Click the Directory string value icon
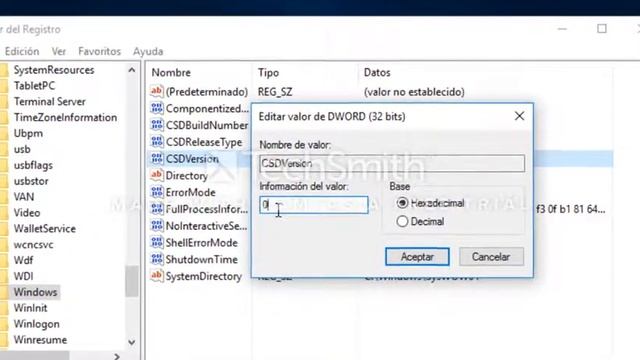Screen dimensions: 640x360 pos(157,175)
